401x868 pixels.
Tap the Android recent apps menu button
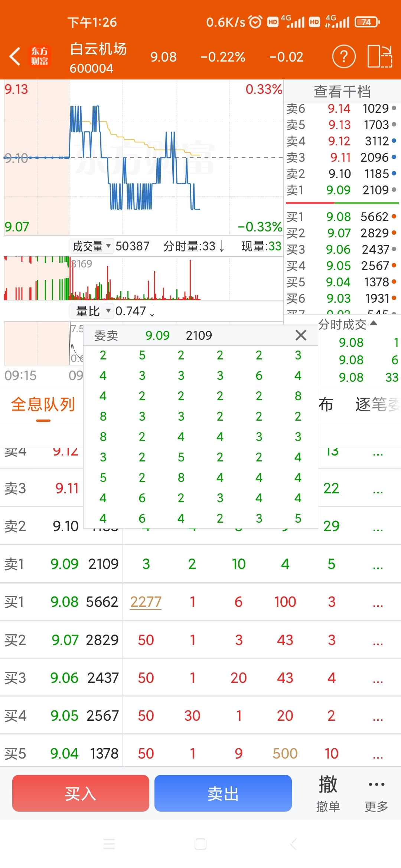pos(109,844)
